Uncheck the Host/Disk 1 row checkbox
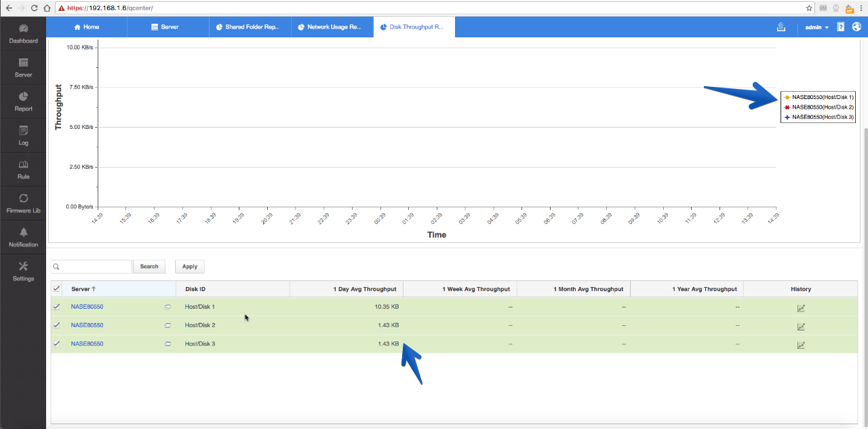Viewport: 868px width, 429px height. click(57, 307)
